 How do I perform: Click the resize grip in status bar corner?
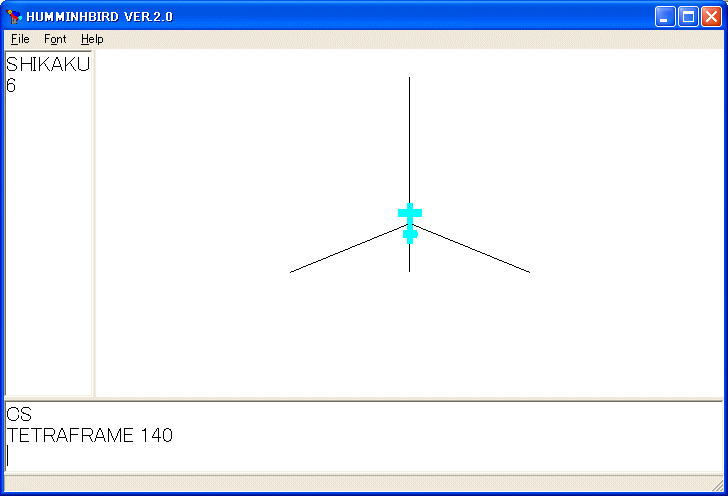click(x=717, y=485)
